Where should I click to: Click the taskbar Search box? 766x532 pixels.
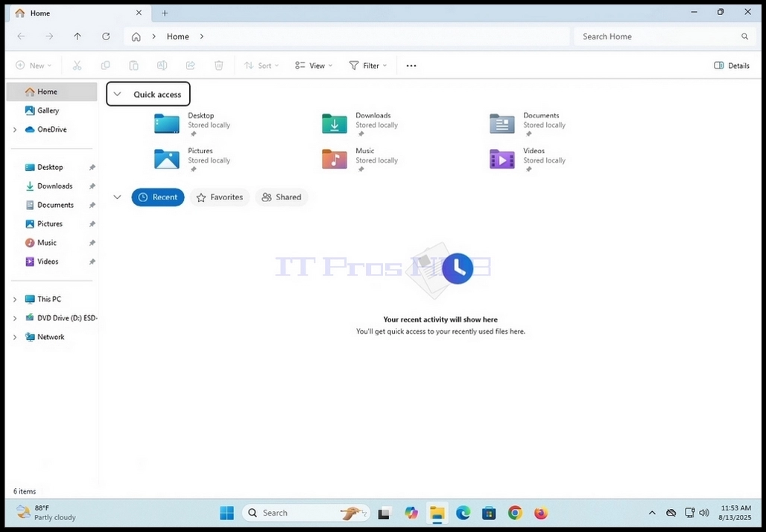(x=306, y=513)
